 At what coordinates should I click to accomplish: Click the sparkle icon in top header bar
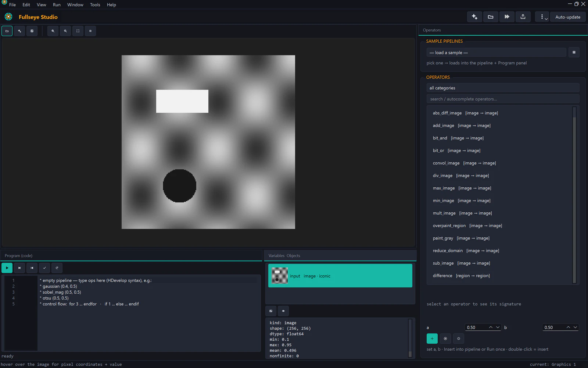[x=474, y=17]
